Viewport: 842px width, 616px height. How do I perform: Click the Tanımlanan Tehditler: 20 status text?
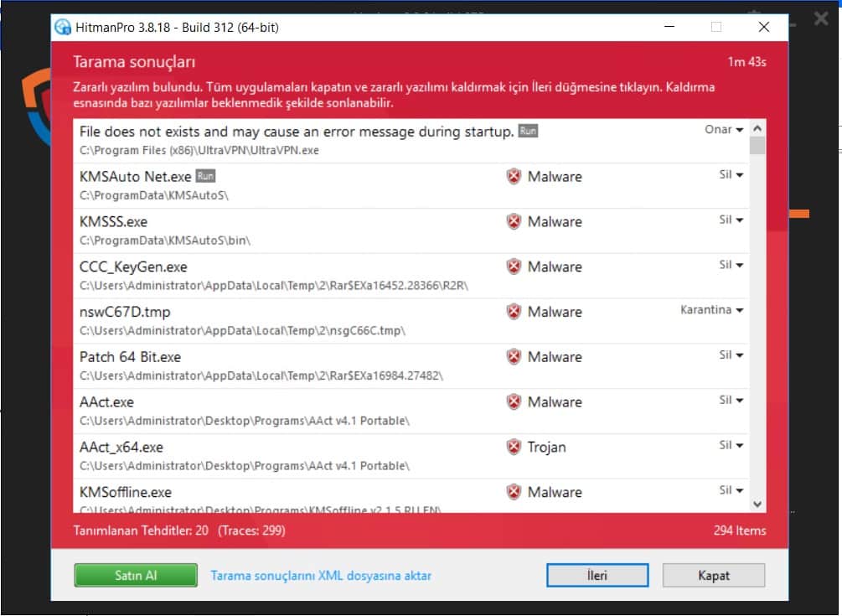coord(141,531)
